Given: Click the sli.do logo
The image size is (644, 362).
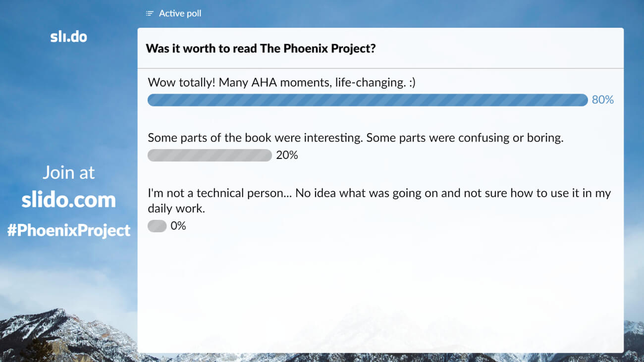Looking at the screenshot, I should pos(68,37).
